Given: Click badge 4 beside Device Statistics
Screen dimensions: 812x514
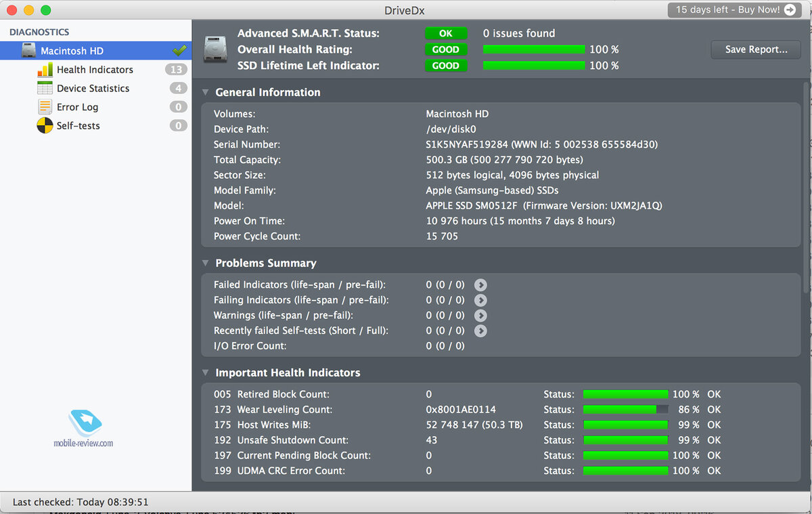Looking at the screenshot, I should [x=179, y=88].
